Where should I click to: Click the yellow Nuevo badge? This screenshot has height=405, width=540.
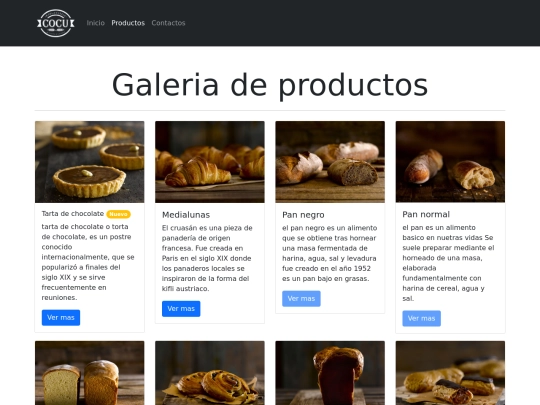(118, 214)
